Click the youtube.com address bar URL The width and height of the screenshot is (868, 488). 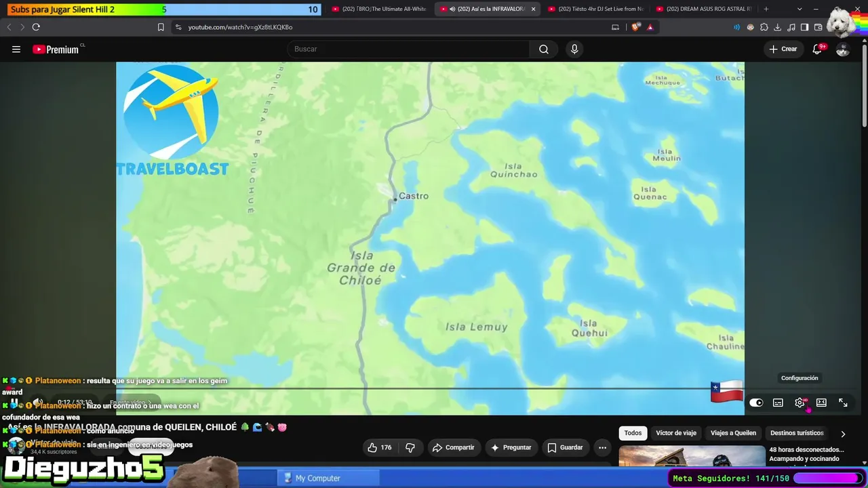(x=240, y=27)
